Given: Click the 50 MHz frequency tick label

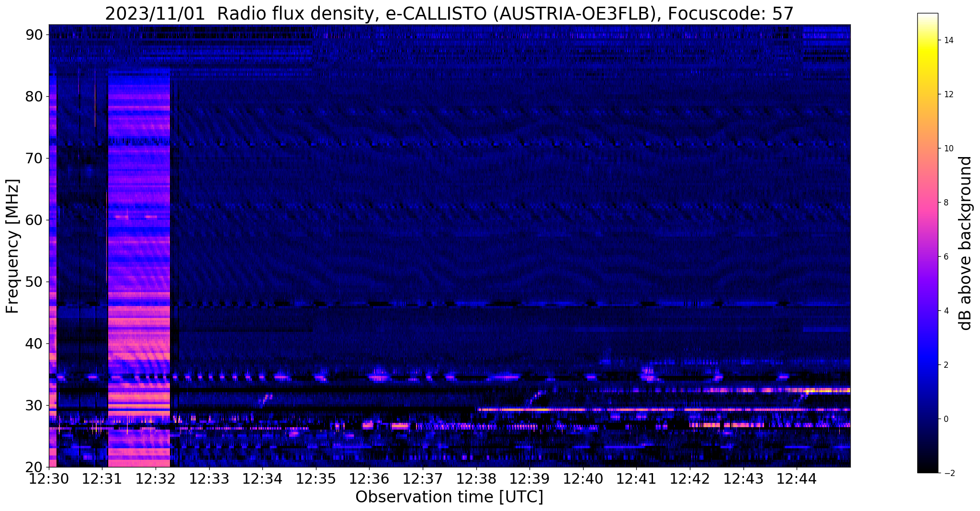Looking at the screenshot, I should [x=34, y=282].
